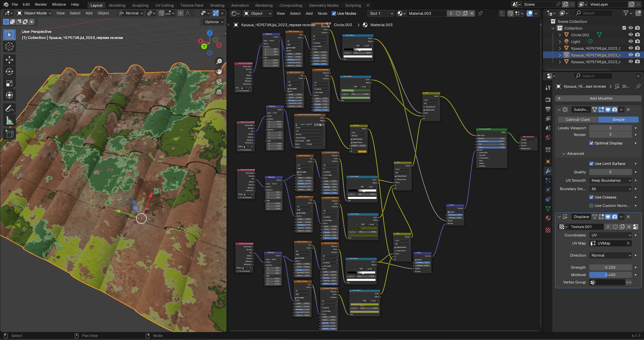The image size is (644, 340).
Task: Expand the Circle.002 outliner item
Action: coord(560,35)
